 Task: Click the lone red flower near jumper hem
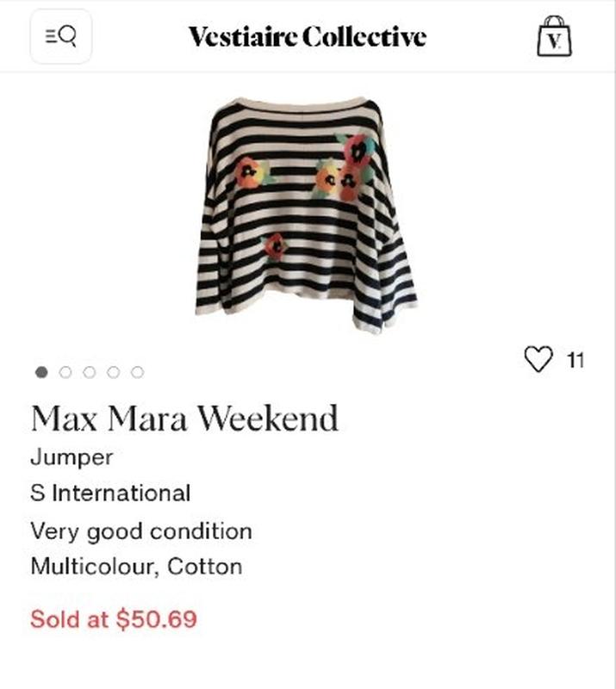275,245
